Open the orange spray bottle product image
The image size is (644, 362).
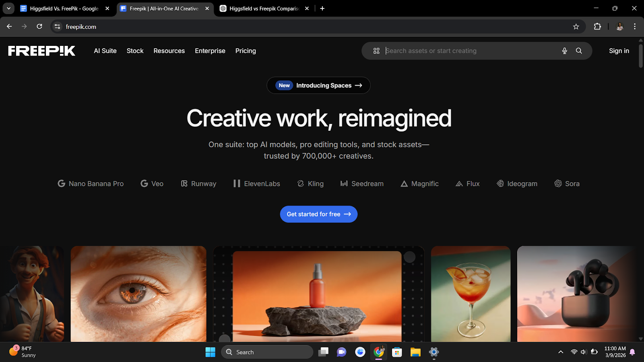click(x=317, y=296)
